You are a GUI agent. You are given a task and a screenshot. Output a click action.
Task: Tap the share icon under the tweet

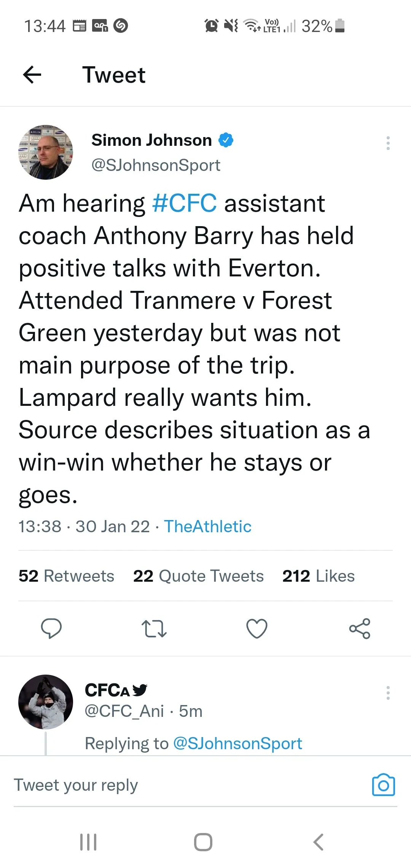[360, 629]
